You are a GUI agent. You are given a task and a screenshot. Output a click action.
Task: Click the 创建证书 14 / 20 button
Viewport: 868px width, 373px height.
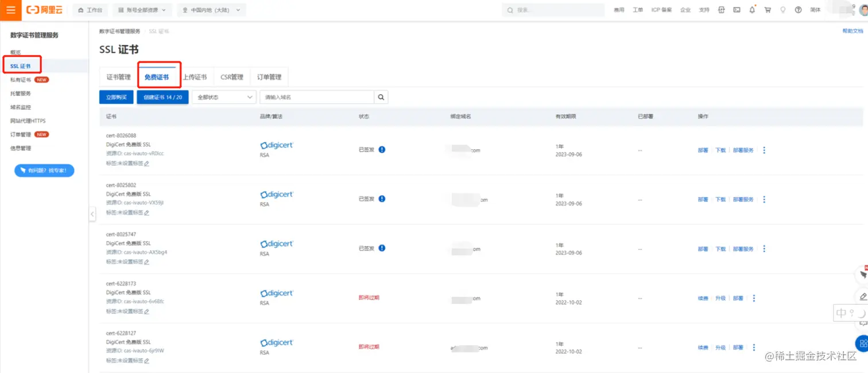(162, 97)
